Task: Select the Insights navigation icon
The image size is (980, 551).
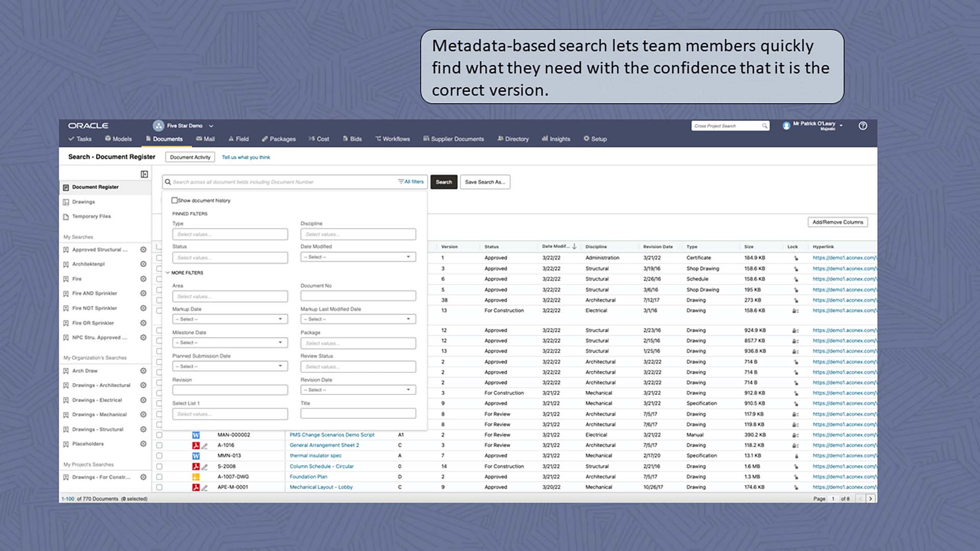Action: (546, 139)
